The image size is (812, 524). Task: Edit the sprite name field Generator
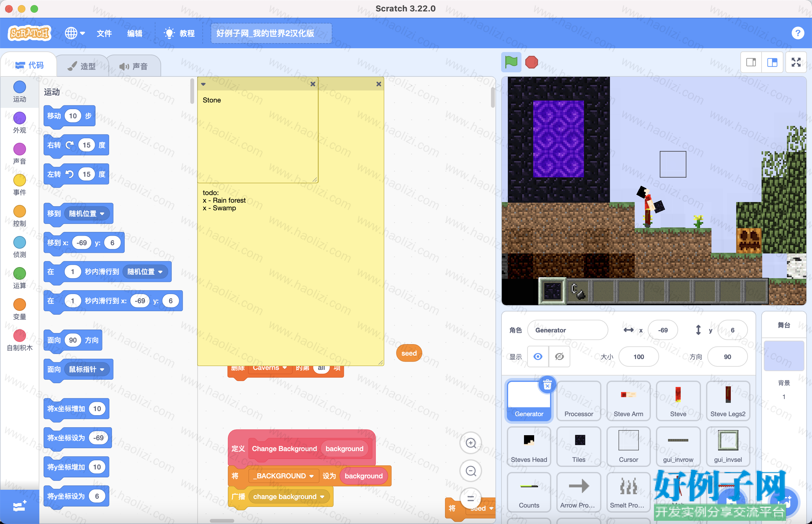click(x=567, y=330)
